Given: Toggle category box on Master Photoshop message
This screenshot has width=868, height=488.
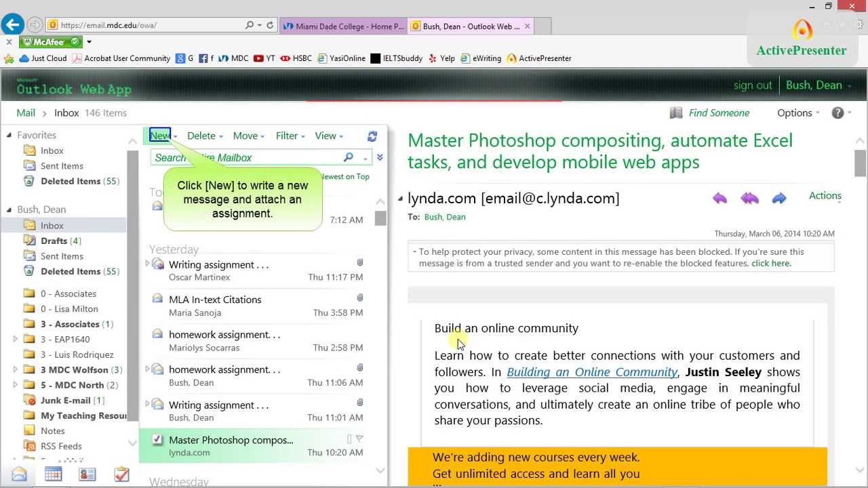Looking at the screenshot, I should [349, 439].
